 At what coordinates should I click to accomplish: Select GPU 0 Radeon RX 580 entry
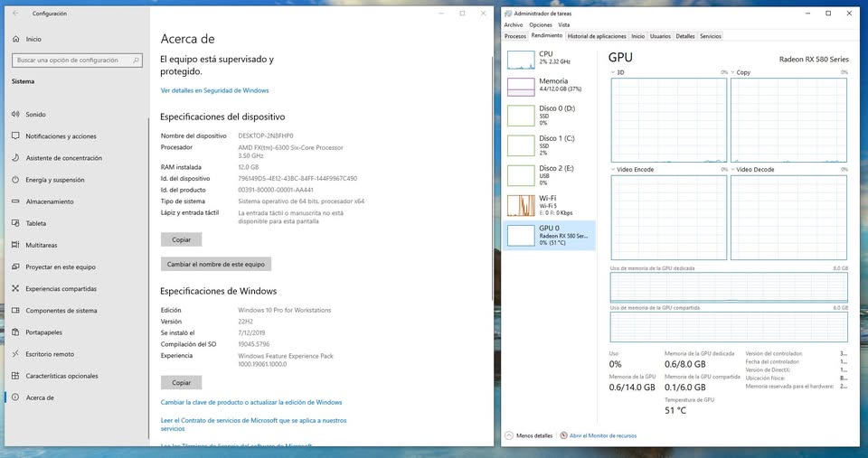[x=549, y=235]
